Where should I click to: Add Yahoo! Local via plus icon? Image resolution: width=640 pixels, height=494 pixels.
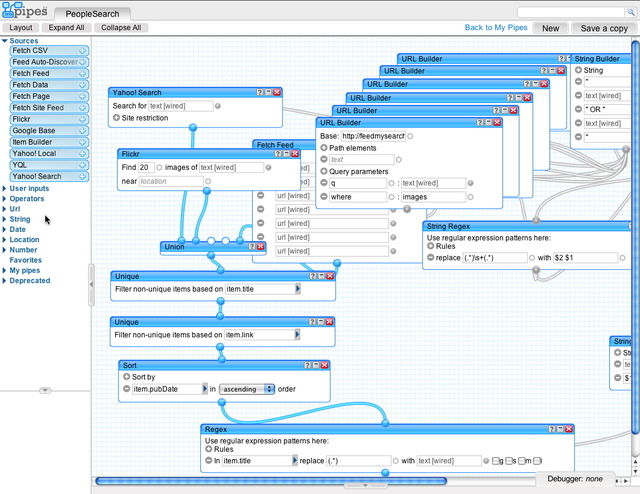pos(82,154)
